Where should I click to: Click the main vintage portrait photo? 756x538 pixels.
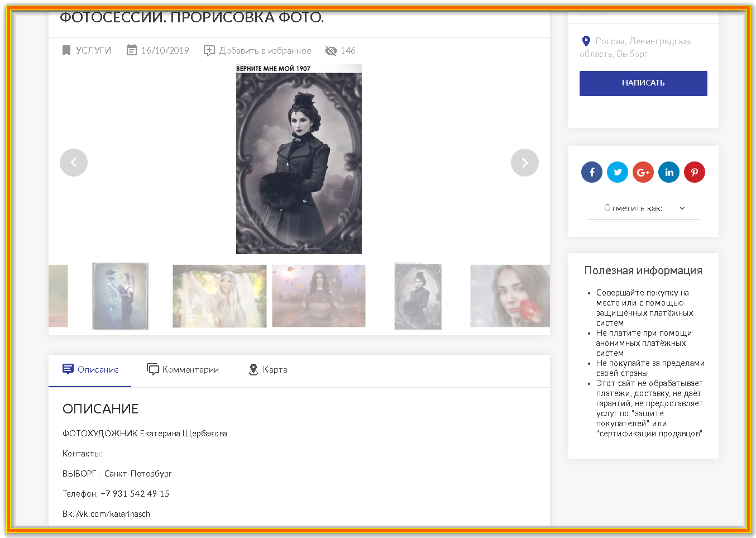click(x=299, y=159)
